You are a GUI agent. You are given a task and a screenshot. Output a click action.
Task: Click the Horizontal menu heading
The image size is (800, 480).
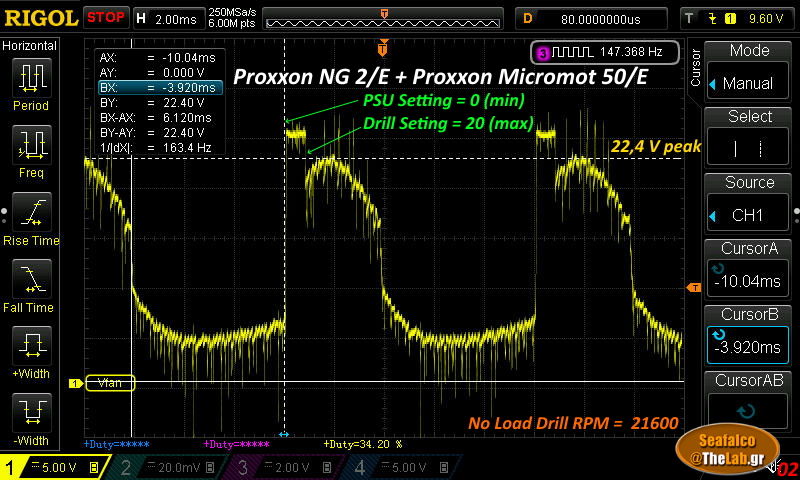tap(30, 45)
